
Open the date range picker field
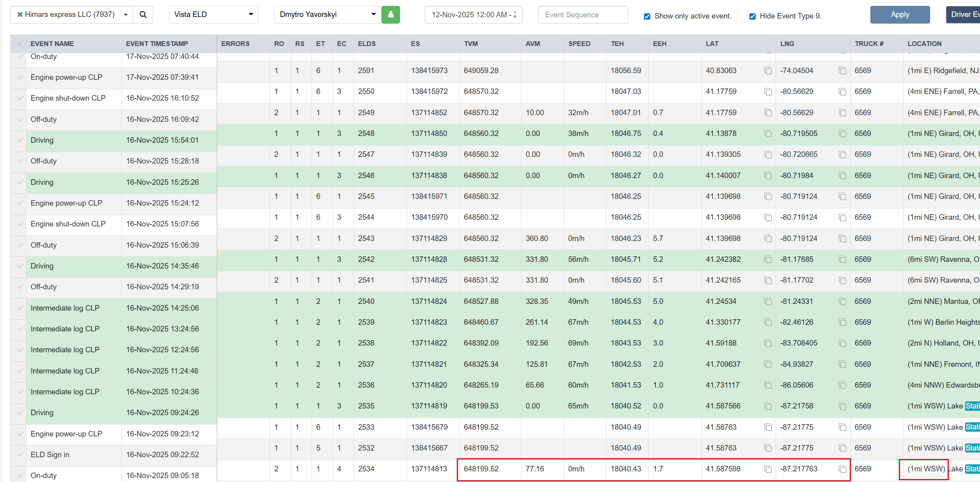(x=473, y=15)
